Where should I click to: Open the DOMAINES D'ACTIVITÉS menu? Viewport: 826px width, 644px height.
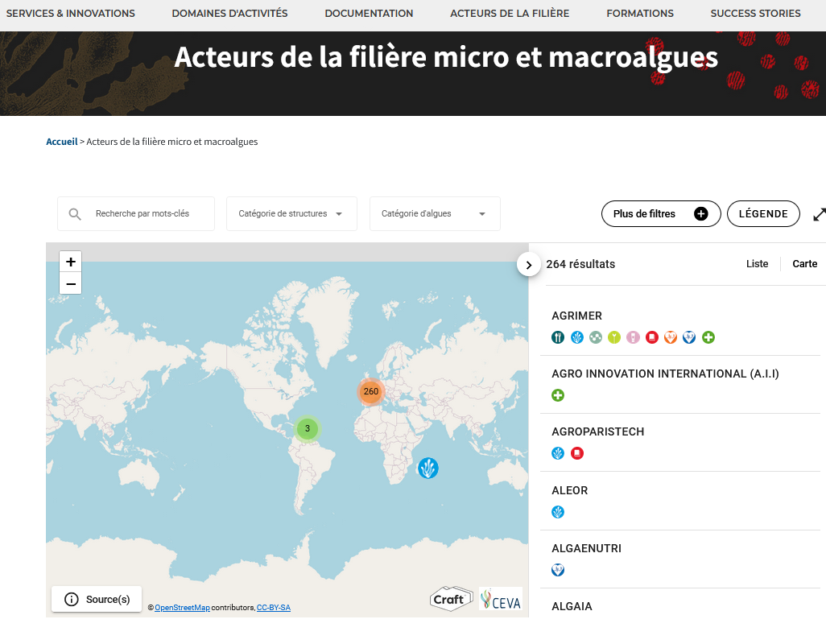pyautogui.click(x=229, y=14)
